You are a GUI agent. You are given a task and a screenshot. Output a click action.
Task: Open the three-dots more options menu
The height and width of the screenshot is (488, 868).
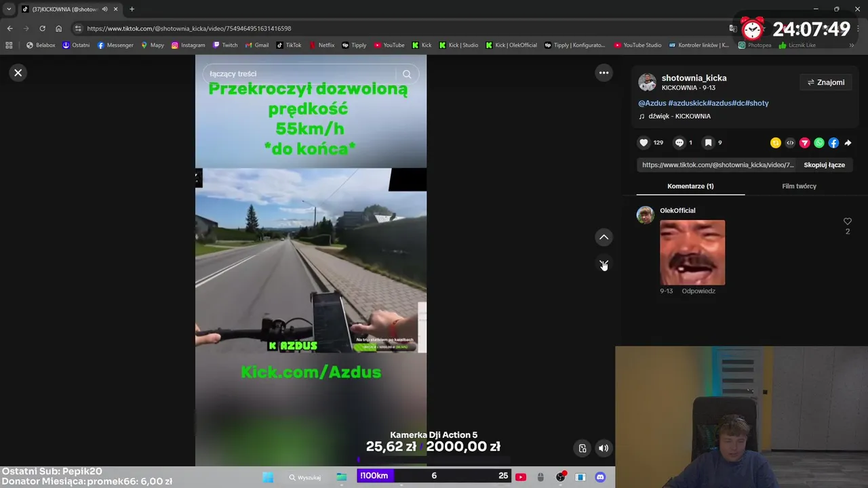(x=604, y=73)
